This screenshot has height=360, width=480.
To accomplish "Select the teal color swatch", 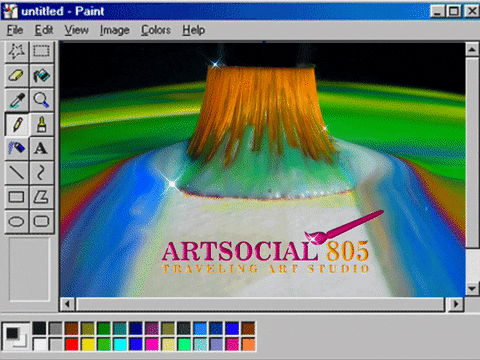I will pyautogui.click(x=120, y=328).
